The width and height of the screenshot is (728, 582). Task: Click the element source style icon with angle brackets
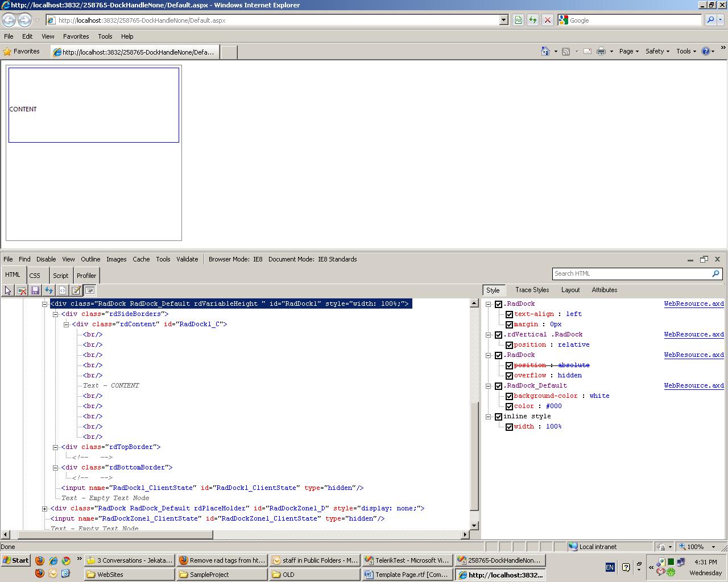tap(63, 290)
